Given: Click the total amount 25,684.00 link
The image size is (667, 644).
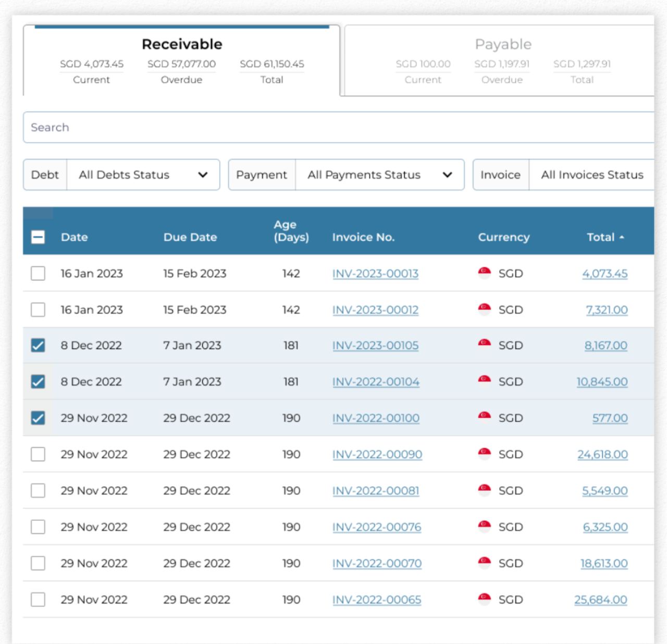Looking at the screenshot, I should click(601, 600).
